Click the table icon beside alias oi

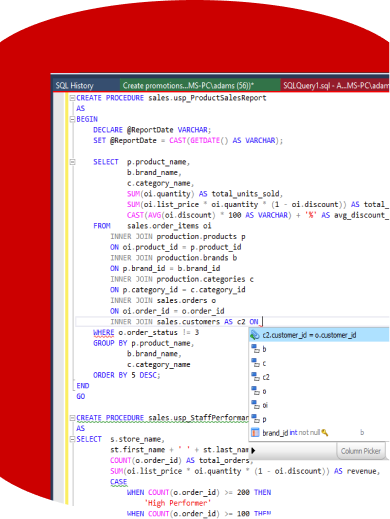(255, 405)
